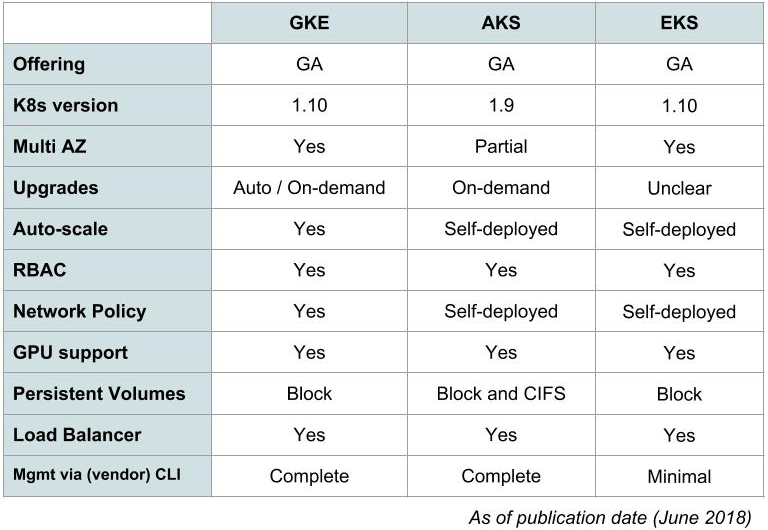This screenshot has height=530, width=768.
Task: Select the "Block and CIFS" cell
Action: click(x=500, y=393)
